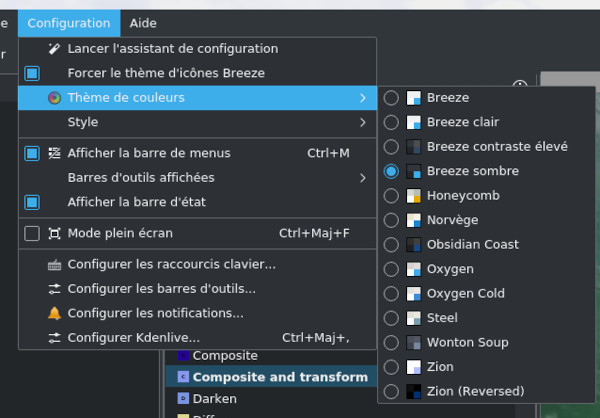Screen dimensions: 600x418
Task: Pick the Norvège radio button
Action: [391, 220]
